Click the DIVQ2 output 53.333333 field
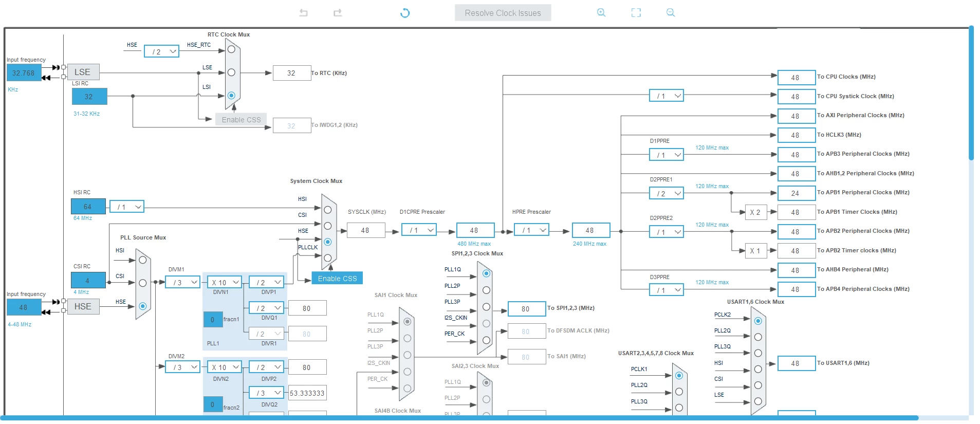980x424 pixels. [x=307, y=393]
